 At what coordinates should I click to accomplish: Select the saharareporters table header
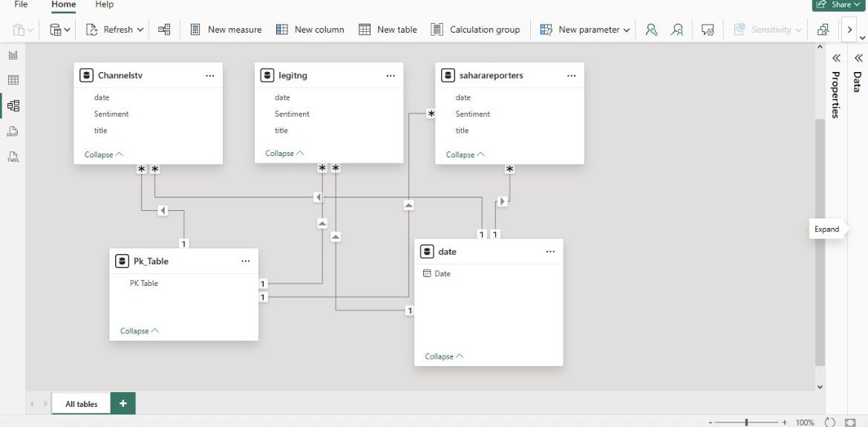tap(509, 75)
